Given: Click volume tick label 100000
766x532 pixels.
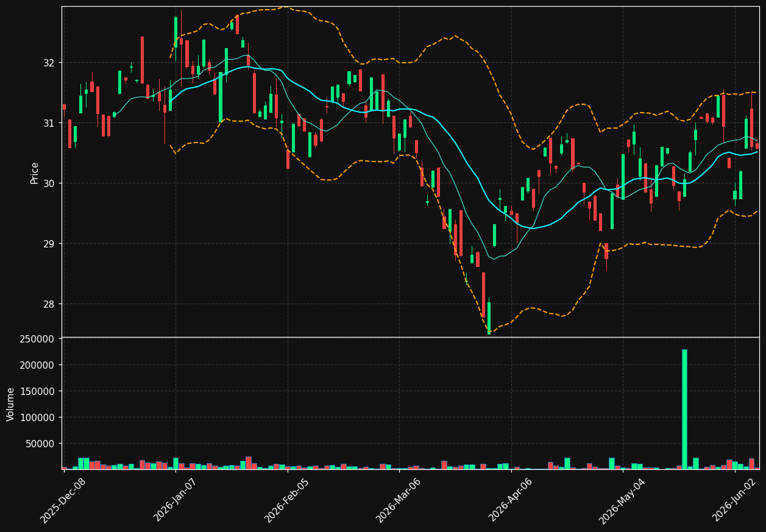Looking at the screenshot, I should point(38,417).
